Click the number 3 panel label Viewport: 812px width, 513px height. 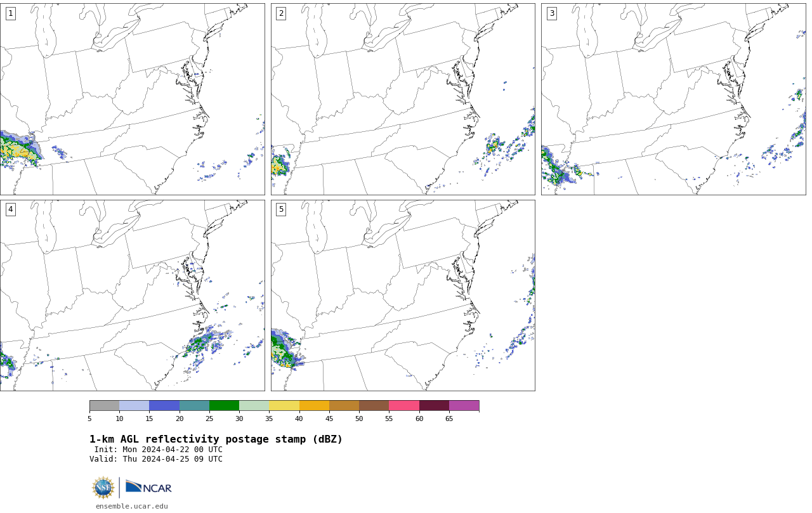coord(551,13)
